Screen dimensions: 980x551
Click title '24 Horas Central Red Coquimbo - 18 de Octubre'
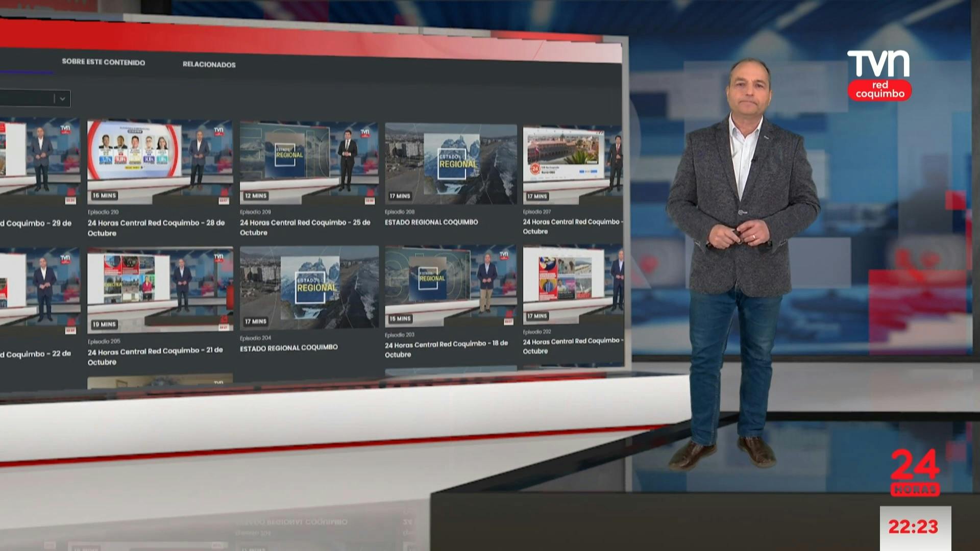447,349
